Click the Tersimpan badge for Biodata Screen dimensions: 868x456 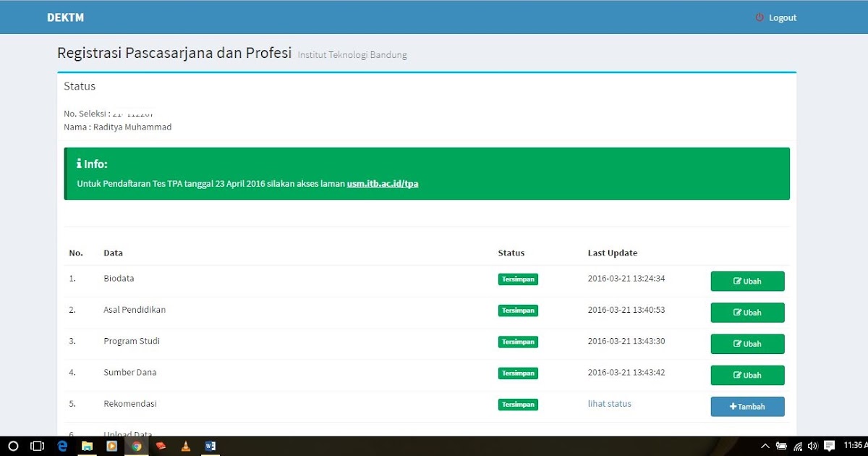tap(518, 279)
